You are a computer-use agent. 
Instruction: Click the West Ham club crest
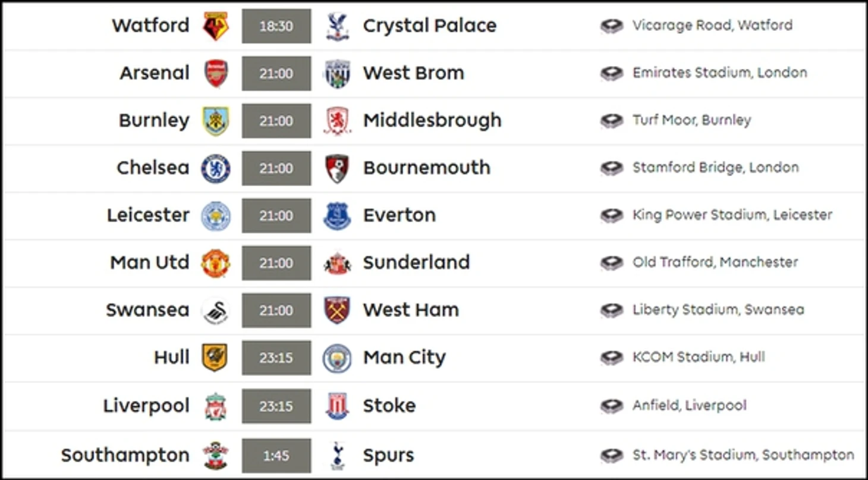click(x=337, y=310)
